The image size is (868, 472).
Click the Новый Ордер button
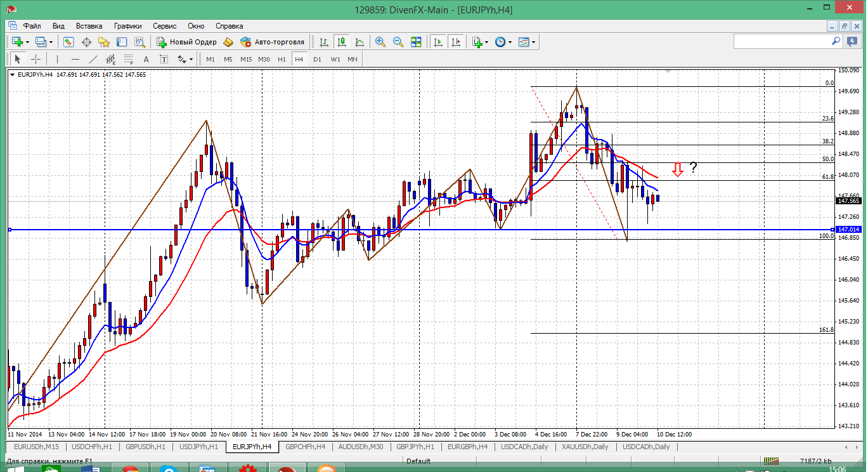tap(186, 42)
